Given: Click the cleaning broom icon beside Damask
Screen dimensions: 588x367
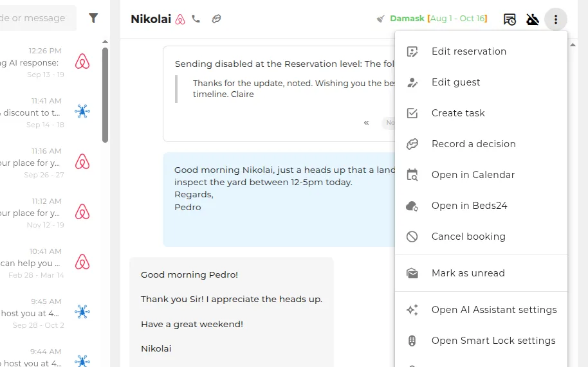Looking at the screenshot, I should [381, 19].
